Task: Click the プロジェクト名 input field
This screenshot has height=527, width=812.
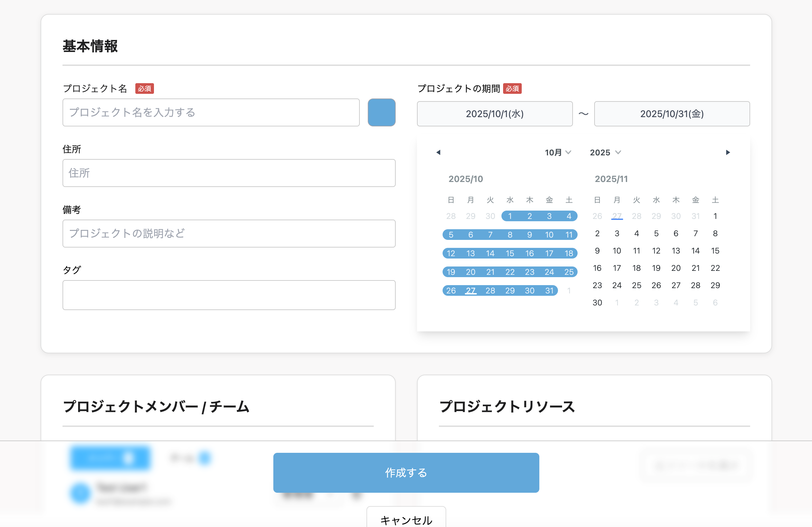Action: pyautogui.click(x=211, y=112)
